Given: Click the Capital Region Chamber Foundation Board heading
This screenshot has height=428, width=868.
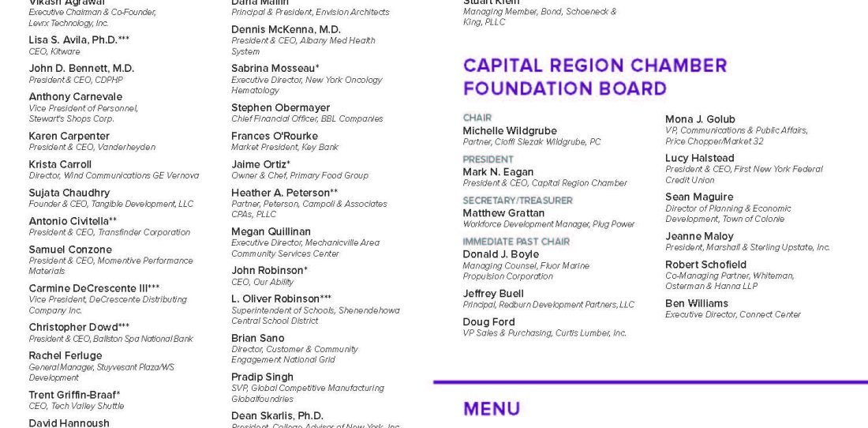Looking at the screenshot, I should pos(594,77).
